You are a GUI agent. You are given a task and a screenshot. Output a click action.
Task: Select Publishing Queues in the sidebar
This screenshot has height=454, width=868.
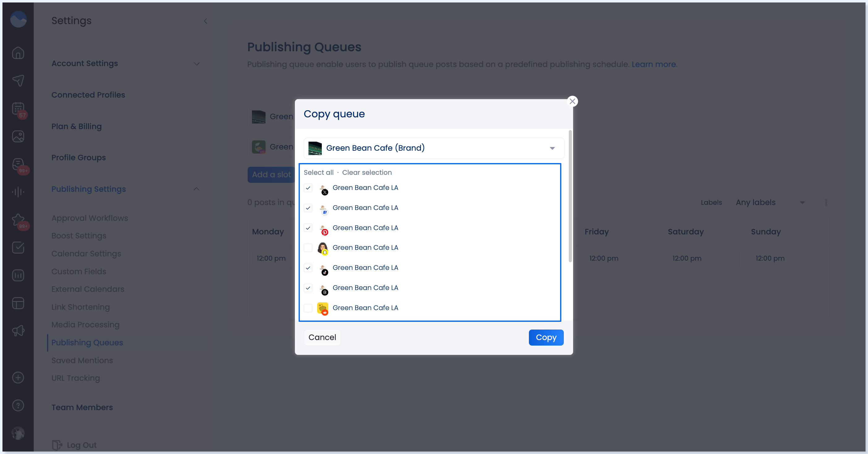(x=87, y=343)
